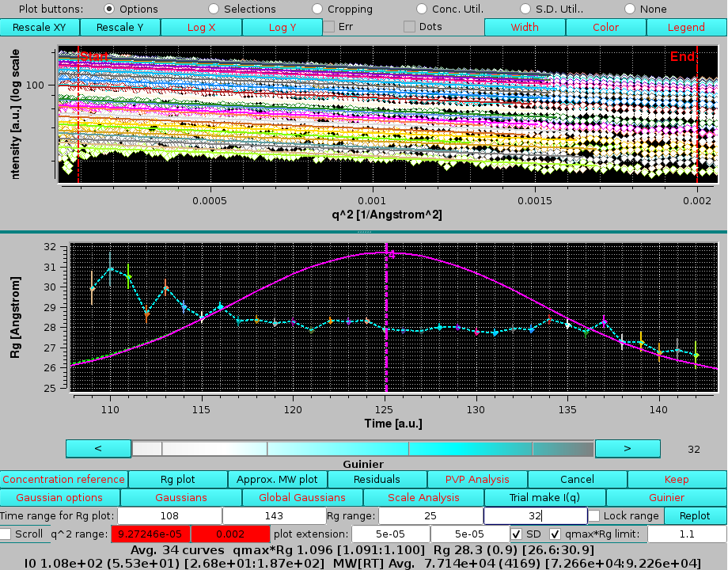Open the curve Width control
The image size is (728, 570).
(525, 26)
